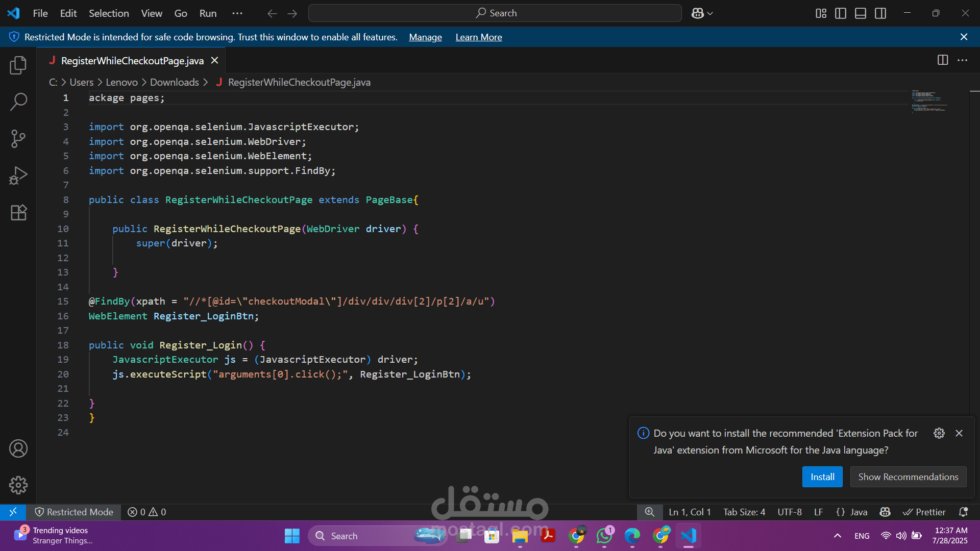Click the Learn More link
Screen dimensions: 980x551
(x=478, y=37)
